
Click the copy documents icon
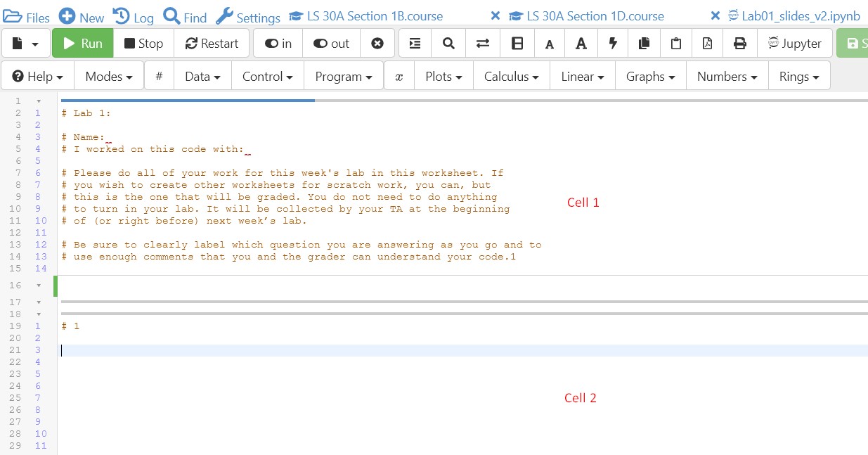pos(644,44)
